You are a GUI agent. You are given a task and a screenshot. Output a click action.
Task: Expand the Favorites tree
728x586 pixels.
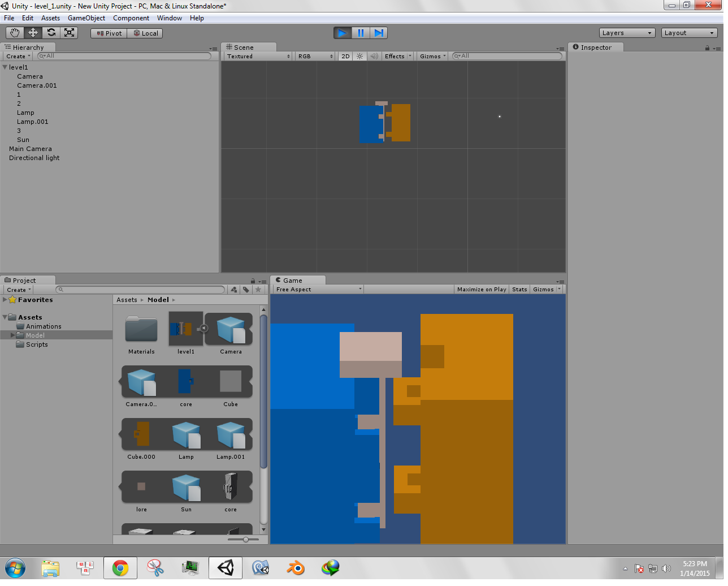(x=5, y=300)
